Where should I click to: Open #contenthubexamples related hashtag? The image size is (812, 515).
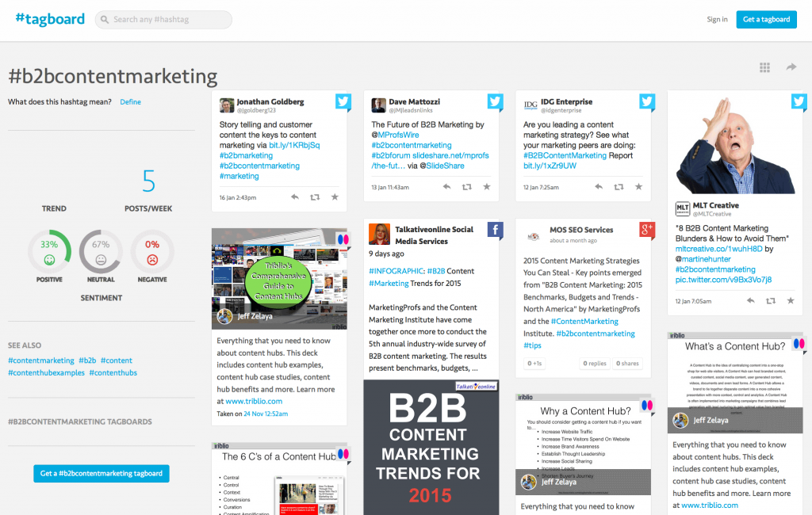pos(46,373)
